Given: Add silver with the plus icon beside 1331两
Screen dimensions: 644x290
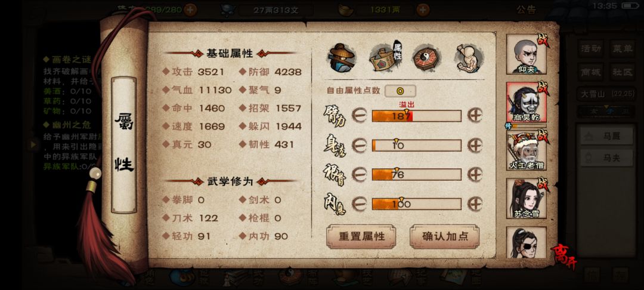Looking at the screenshot, I should [423, 10].
